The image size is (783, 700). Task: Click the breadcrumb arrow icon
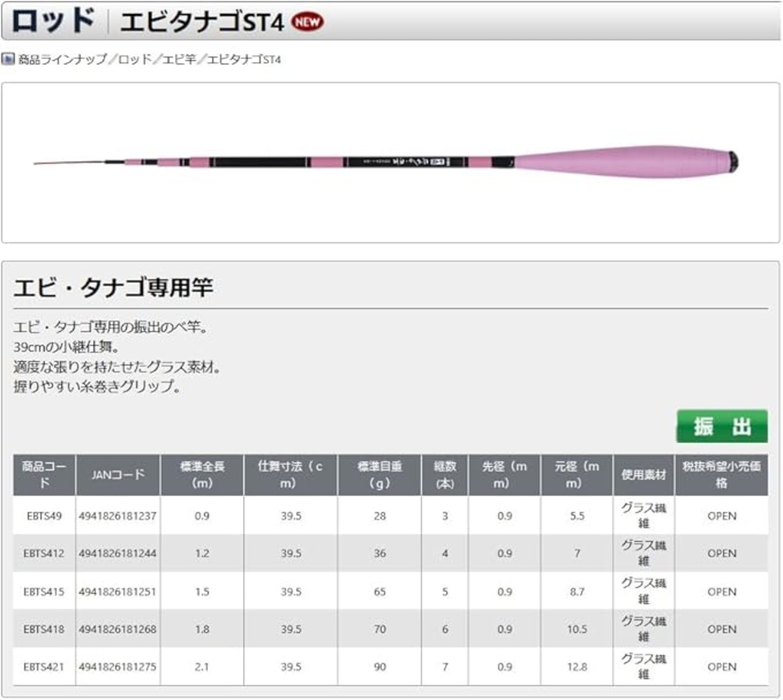click(8, 59)
